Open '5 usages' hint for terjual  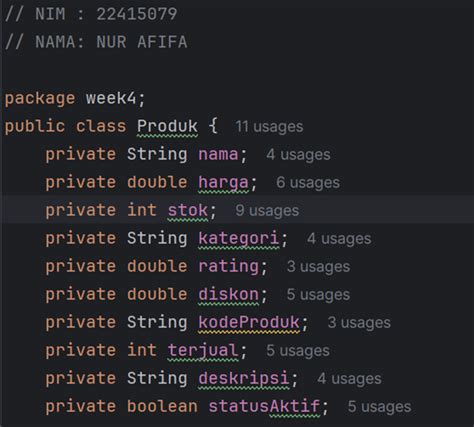[x=298, y=351]
